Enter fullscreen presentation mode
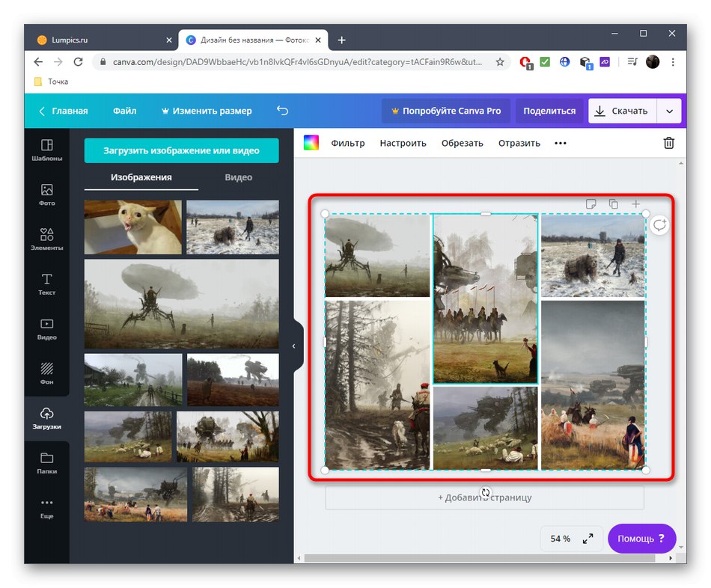This screenshot has height=588, width=711. 588,538
